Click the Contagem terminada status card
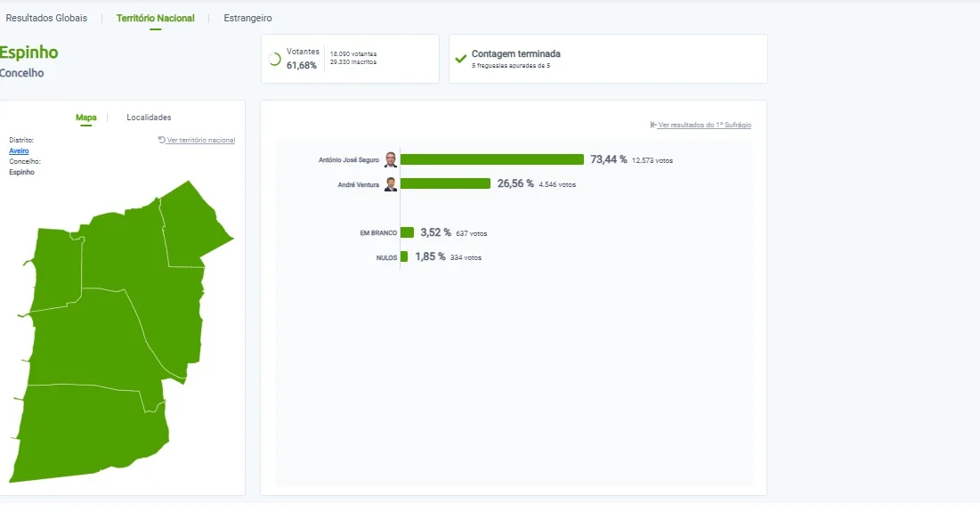The image size is (980, 512). click(608, 59)
